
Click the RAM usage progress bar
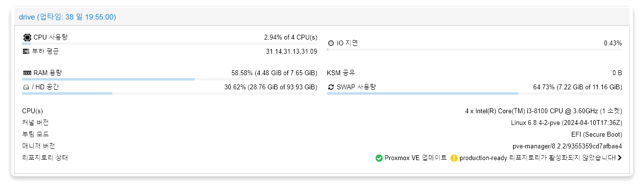point(170,79)
